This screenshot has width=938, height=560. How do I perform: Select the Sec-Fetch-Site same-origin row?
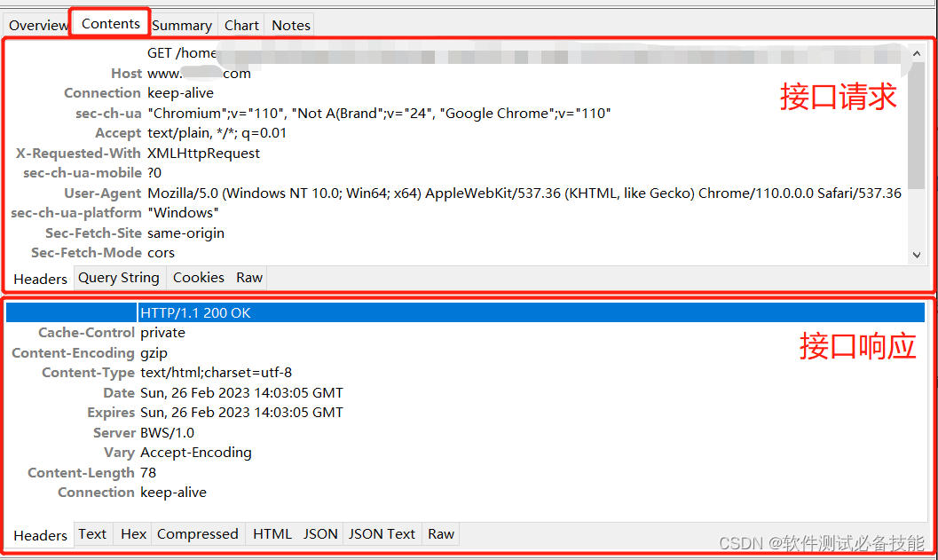point(456,233)
